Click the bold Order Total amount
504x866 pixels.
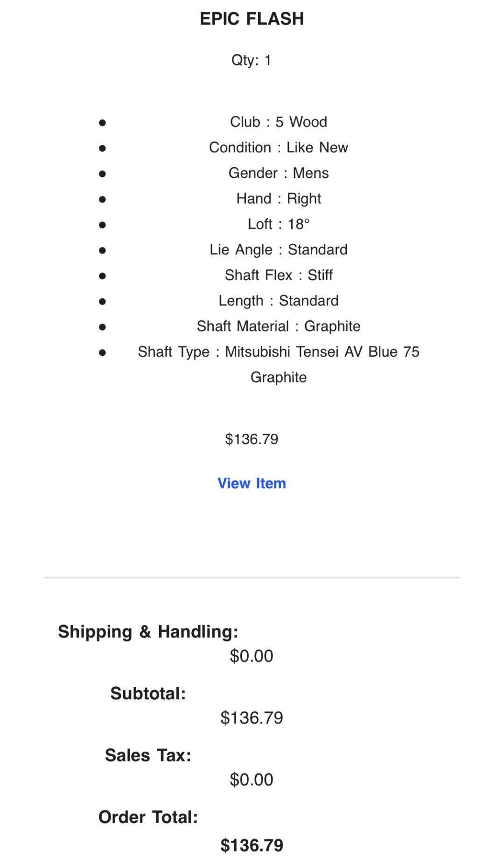coord(252,845)
